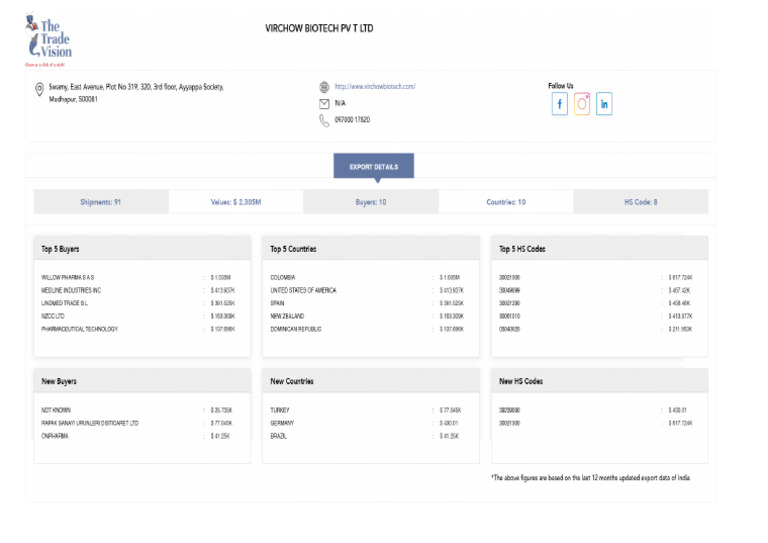Click the 12 months export data footnote
Viewport: 768px width, 543px height.
(x=591, y=477)
